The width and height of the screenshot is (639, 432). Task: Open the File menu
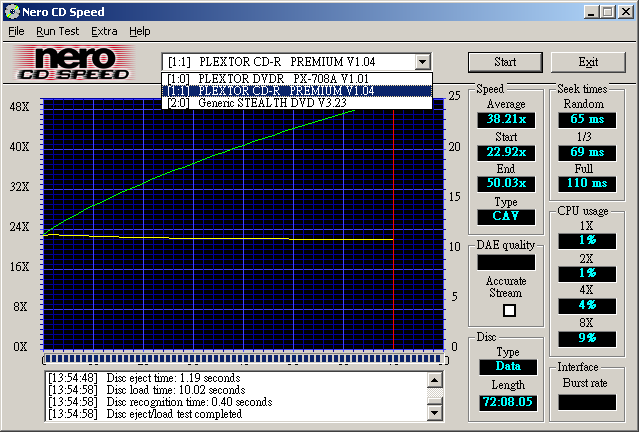[x=16, y=31]
